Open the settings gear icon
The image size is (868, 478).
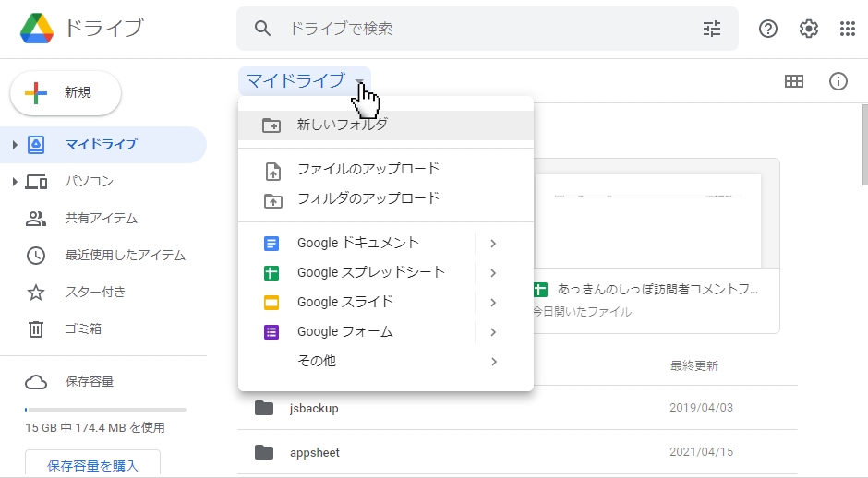click(809, 29)
